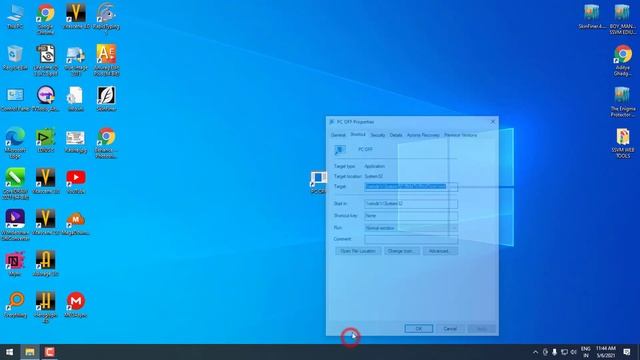640x360 pixels.
Task: Open the Run window mode dropdown
Action: [x=411, y=228]
